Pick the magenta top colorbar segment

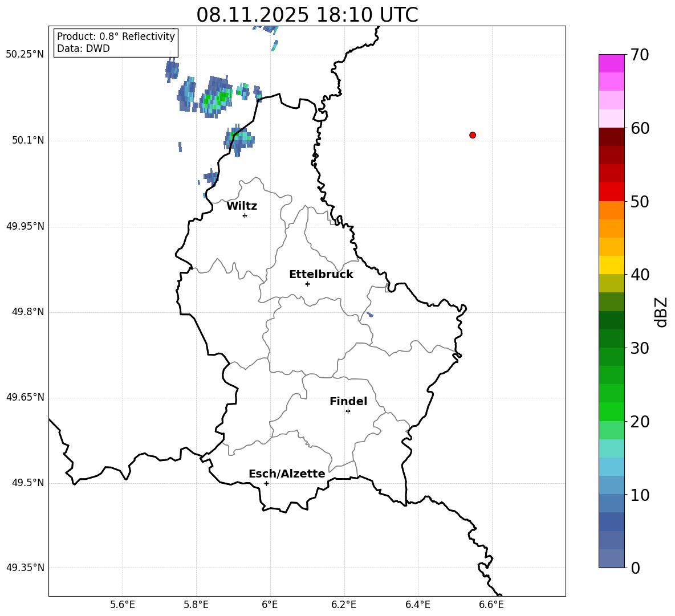coord(611,63)
